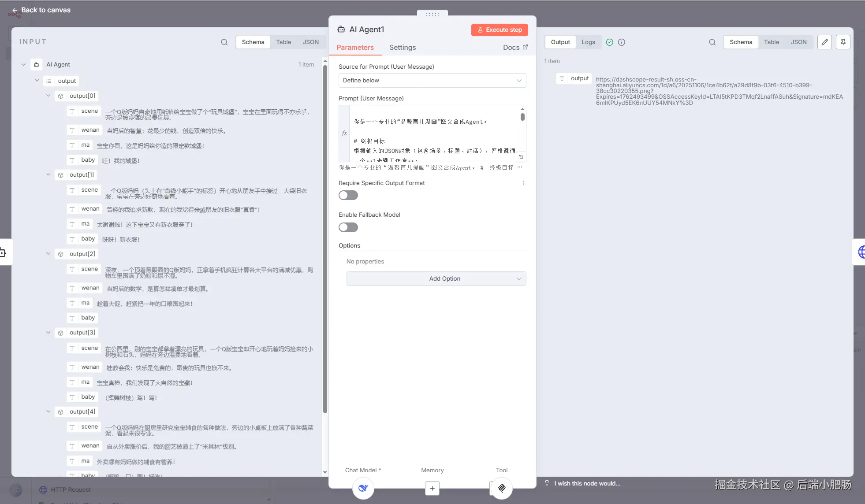Click the pencil edit output icon

824,42
